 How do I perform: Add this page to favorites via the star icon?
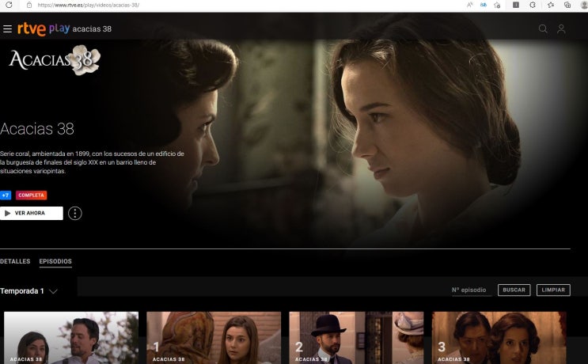[497, 5]
